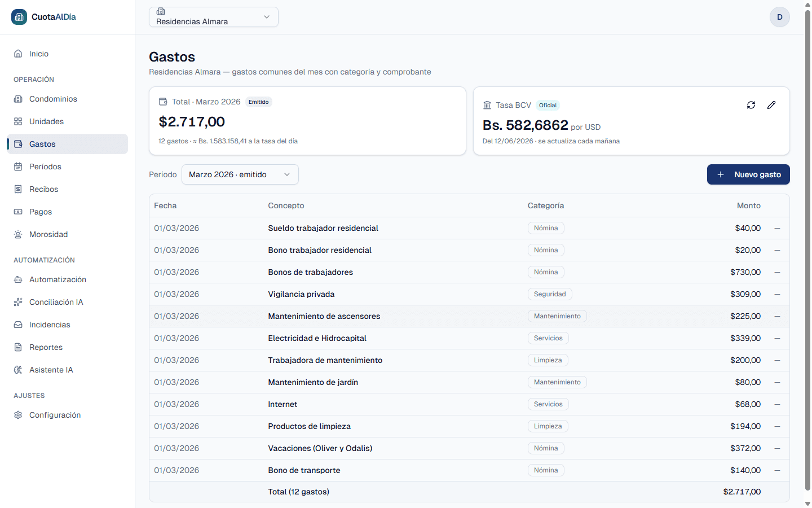Open the Período Marzo 2026 · emitido dropdown
The image size is (812, 508).
tap(240, 174)
